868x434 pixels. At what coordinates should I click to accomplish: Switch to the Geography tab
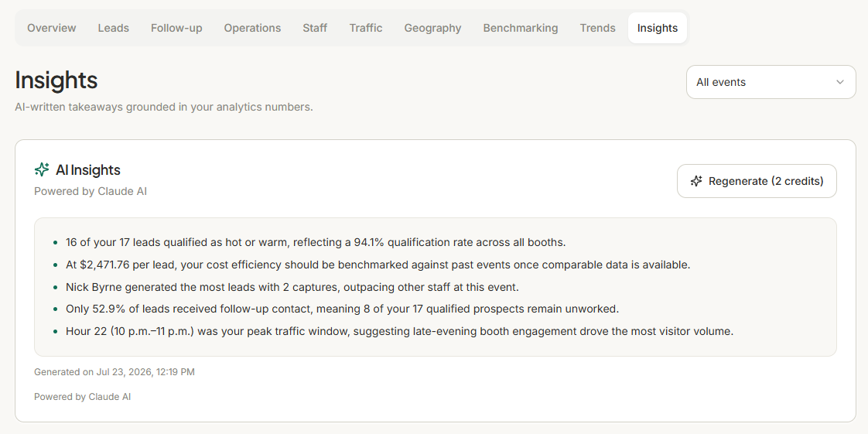[x=433, y=28]
